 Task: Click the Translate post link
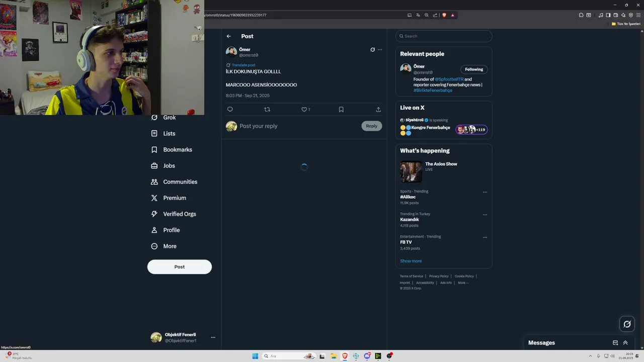(x=244, y=65)
